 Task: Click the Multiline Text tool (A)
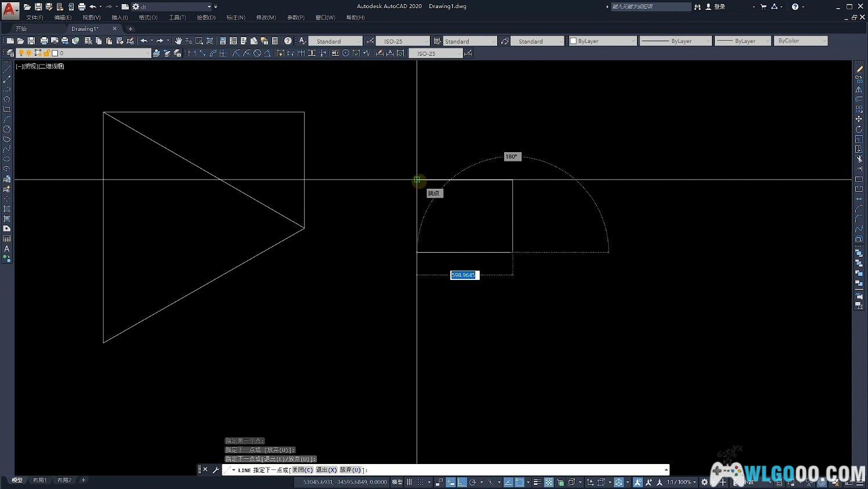[7, 249]
